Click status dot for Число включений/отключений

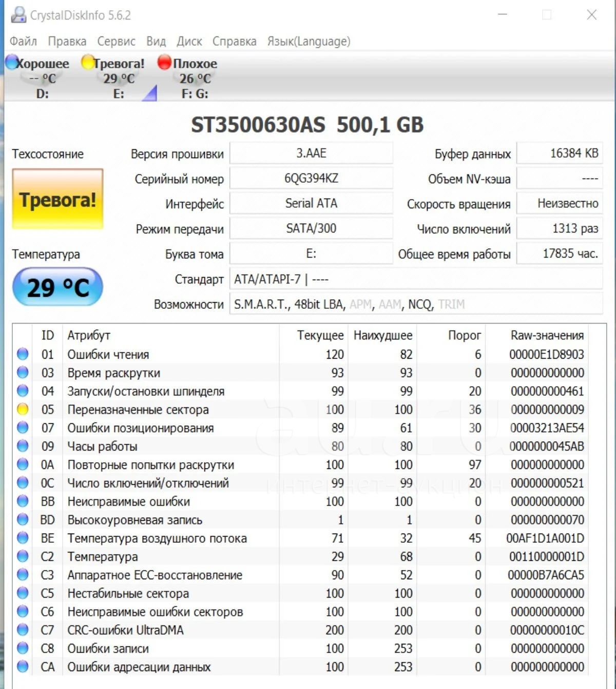(x=23, y=483)
